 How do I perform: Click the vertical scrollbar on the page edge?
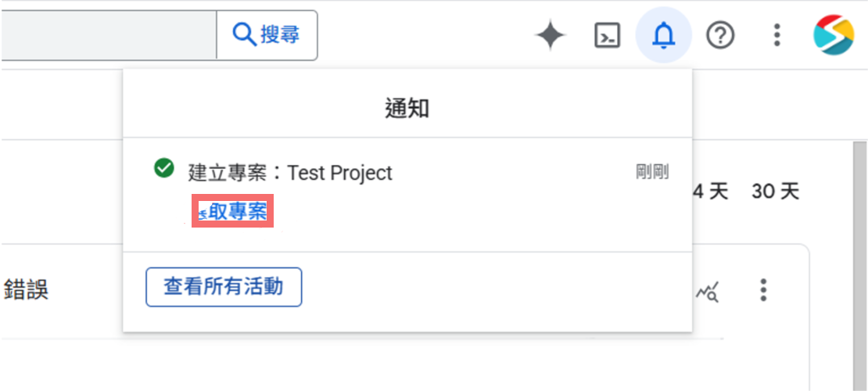[859, 266]
